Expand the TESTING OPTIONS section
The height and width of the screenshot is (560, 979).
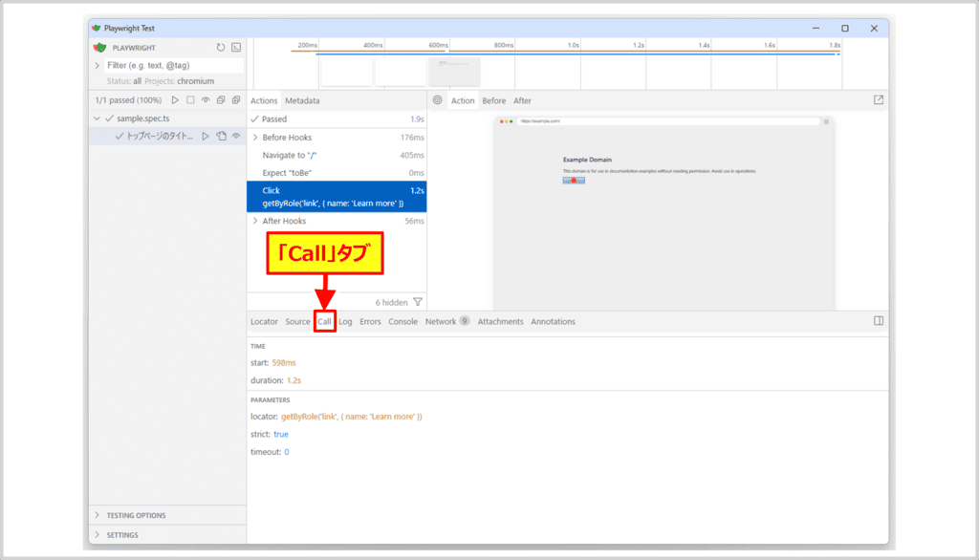click(98, 515)
